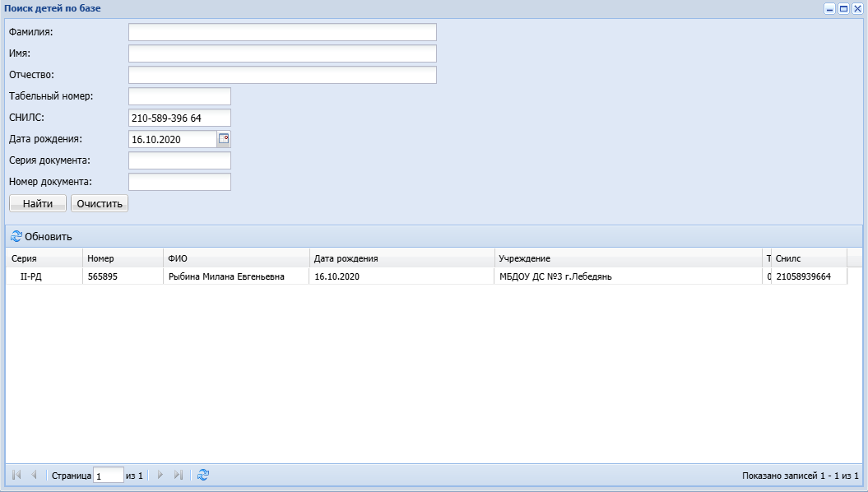
Task: Select the 565895 document number cell
Action: pyautogui.click(x=123, y=276)
